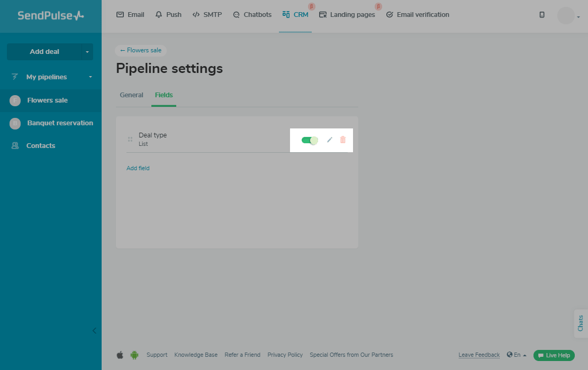Click the pencil edit icon for Deal type
588x370 pixels.
pos(330,140)
